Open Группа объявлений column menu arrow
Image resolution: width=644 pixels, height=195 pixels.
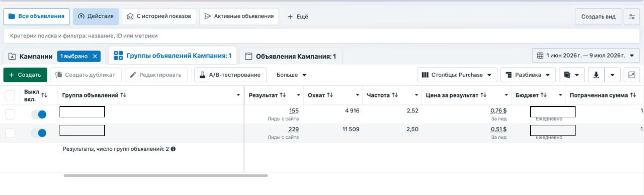click(x=238, y=95)
